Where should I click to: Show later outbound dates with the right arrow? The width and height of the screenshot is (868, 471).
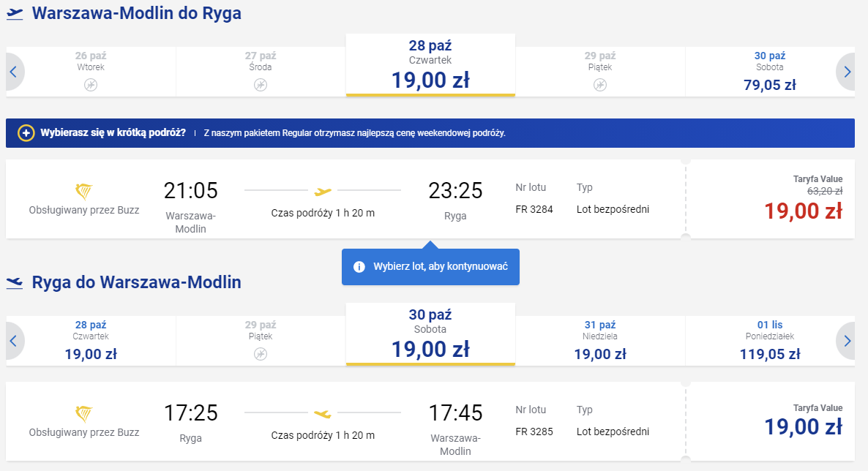point(847,72)
